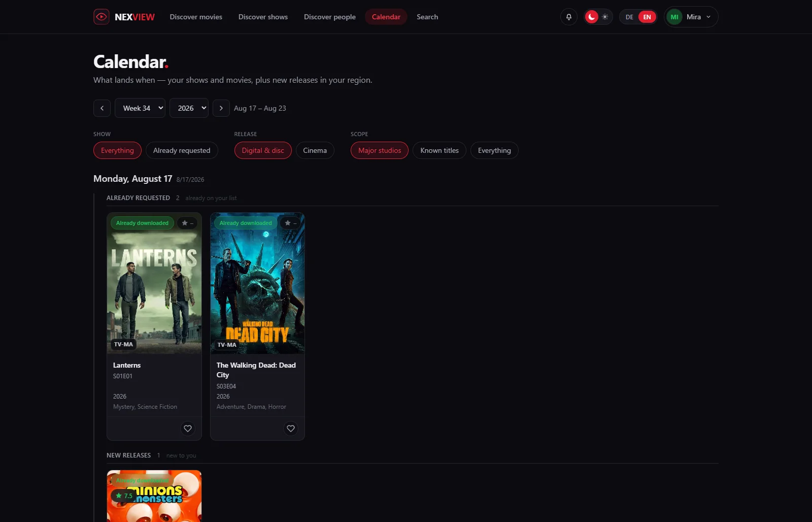Open the Minions & Monsters poster
812x522 pixels.
point(154,496)
